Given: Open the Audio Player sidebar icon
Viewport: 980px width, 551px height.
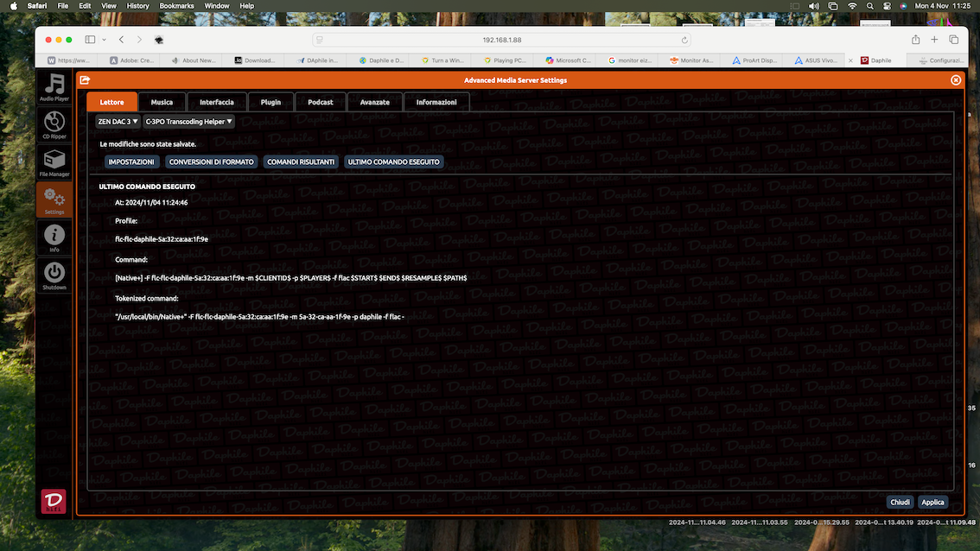Looking at the screenshot, I should (x=54, y=86).
